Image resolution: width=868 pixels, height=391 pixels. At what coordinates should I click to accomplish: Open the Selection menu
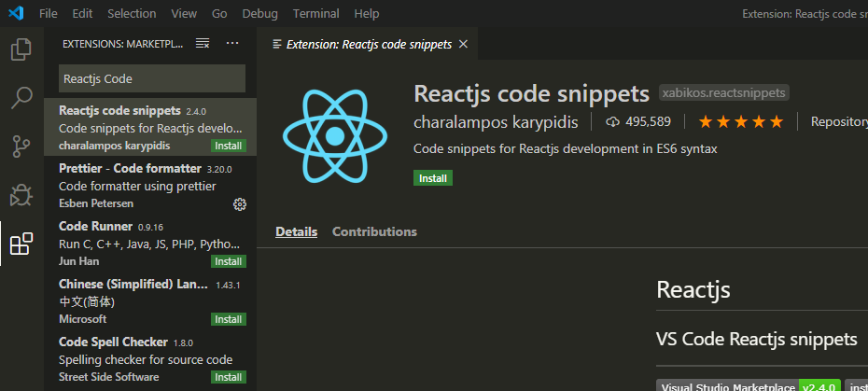(132, 13)
